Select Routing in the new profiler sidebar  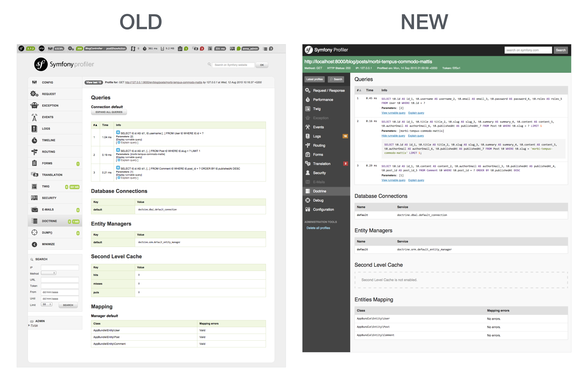tap(326, 145)
